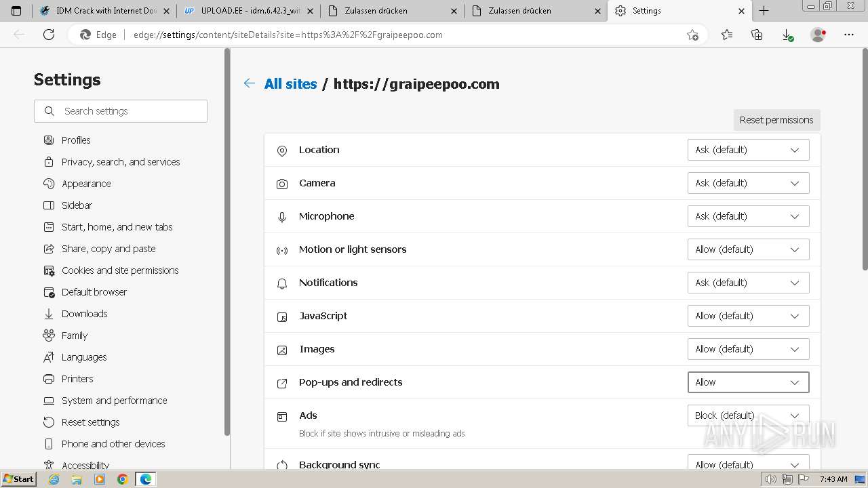Open the Images permission dropdown
The width and height of the screenshot is (868, 488).
click(x=748, y=349)
